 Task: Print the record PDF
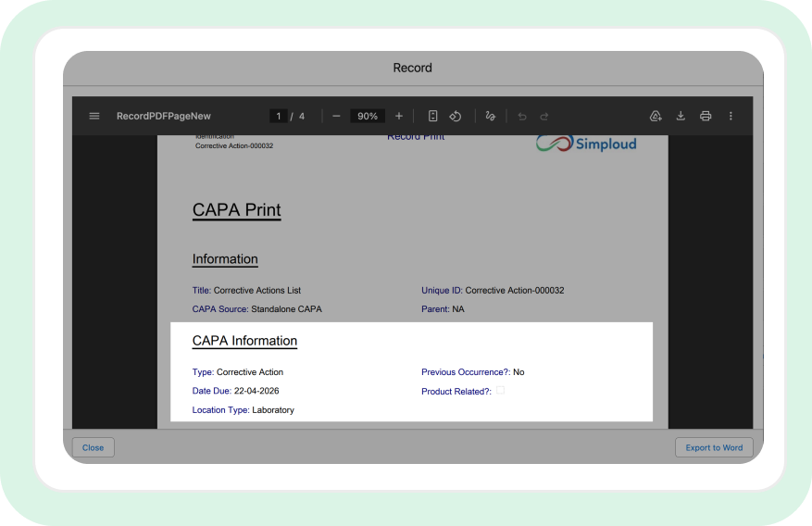706,116
